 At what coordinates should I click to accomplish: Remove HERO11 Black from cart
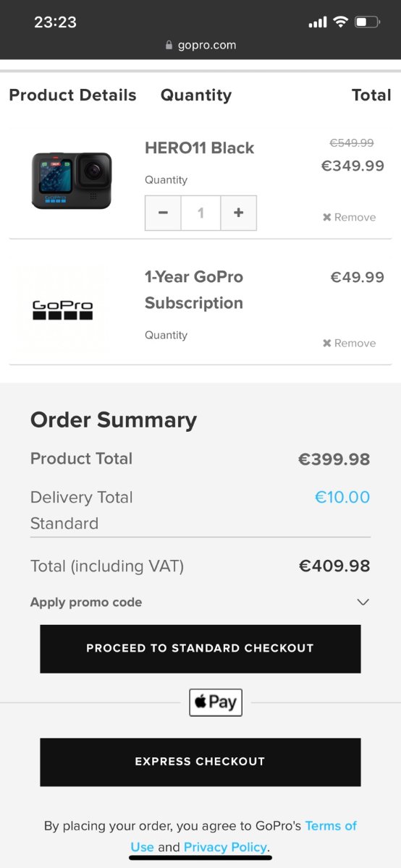click(349, 217)
